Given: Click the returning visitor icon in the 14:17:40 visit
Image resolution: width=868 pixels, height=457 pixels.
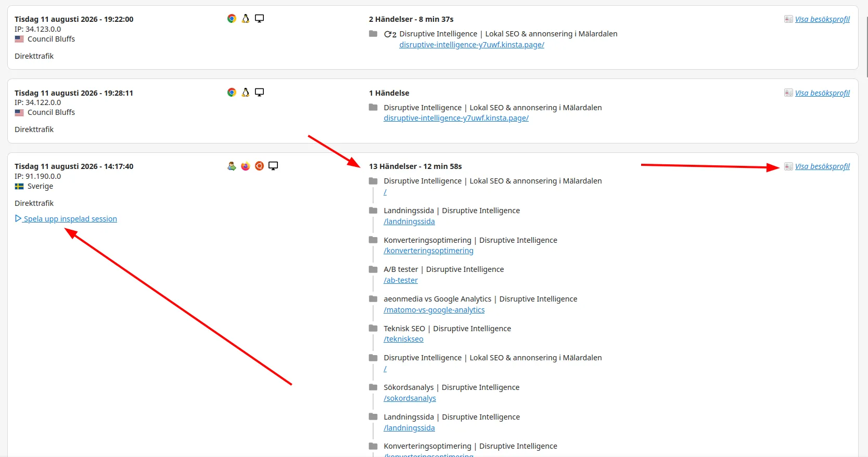Looking at the screenshot, I should pos(232,166).
